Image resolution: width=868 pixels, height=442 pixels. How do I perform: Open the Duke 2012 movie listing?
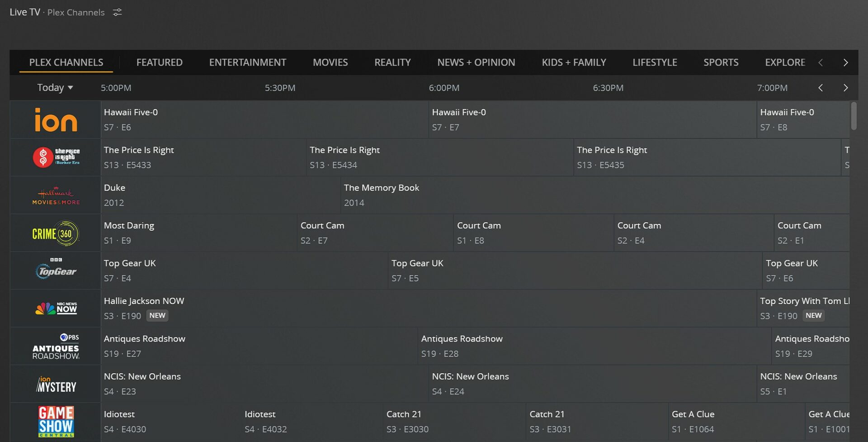coord(220,195)
